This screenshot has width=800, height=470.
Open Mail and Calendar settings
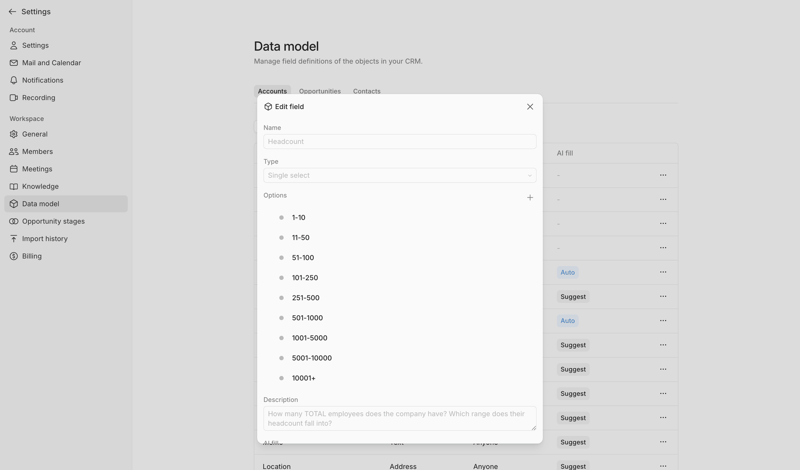tap(51, 63)
